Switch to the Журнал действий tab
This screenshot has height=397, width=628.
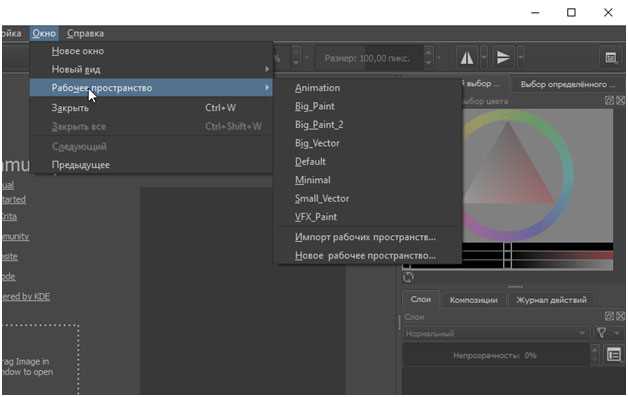coord(551,300)
